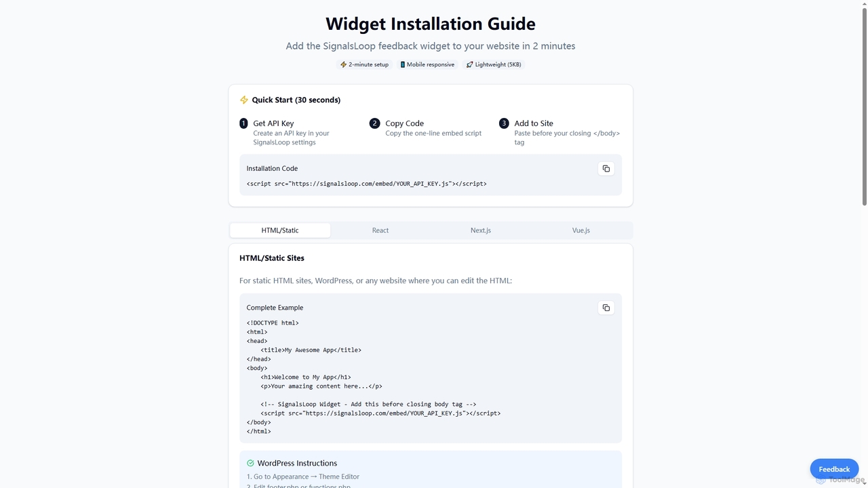This screenshot has height=488, width=868.
Task: Click the step 2 number badge
Action: click(x=374, y=123)
